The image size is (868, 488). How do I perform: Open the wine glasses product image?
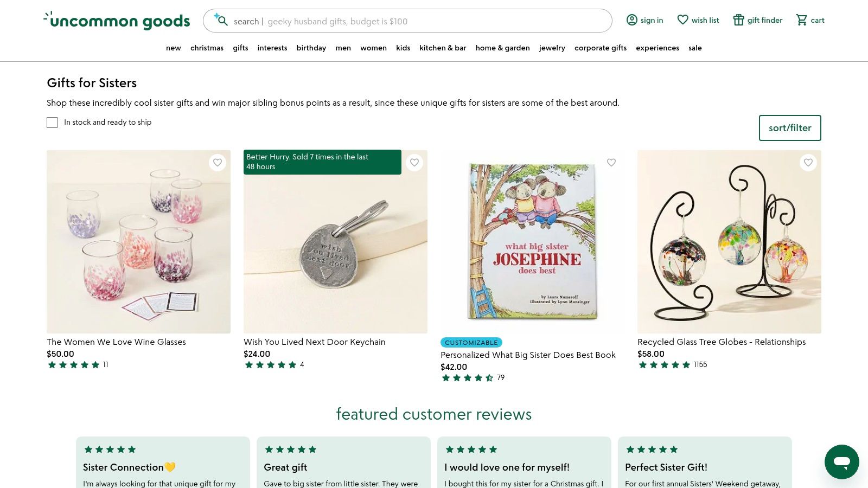coord(138,242)
